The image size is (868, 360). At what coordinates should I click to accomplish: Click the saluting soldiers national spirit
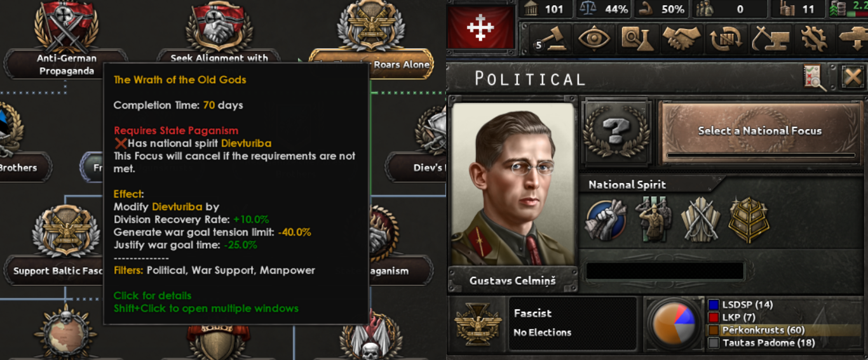[x=653, y=219]
